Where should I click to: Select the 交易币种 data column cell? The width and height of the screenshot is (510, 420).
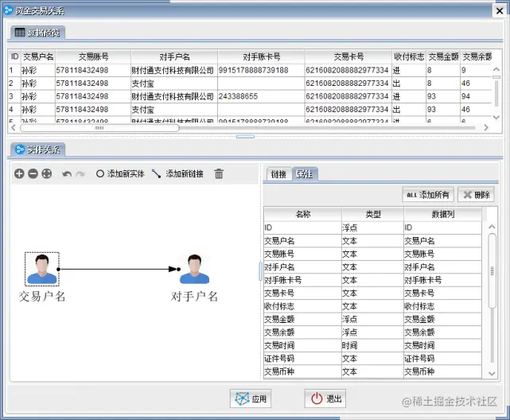442,371
